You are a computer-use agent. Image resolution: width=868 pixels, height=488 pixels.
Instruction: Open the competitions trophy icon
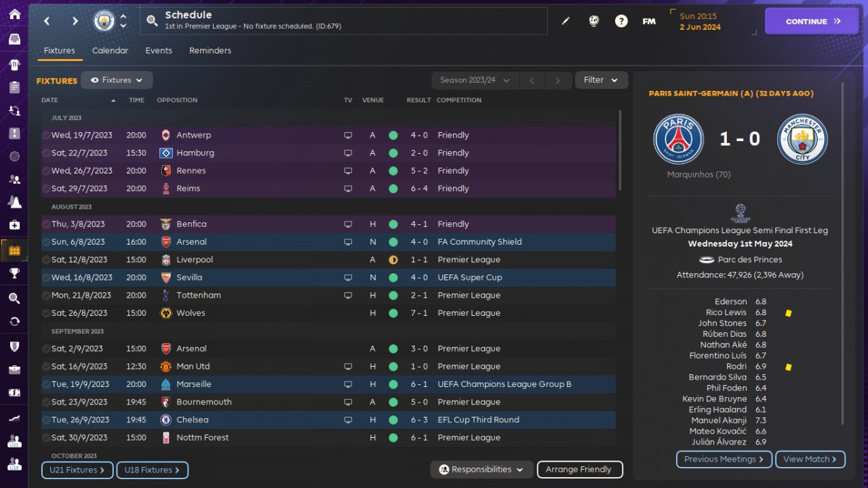[x=14, y=273]
